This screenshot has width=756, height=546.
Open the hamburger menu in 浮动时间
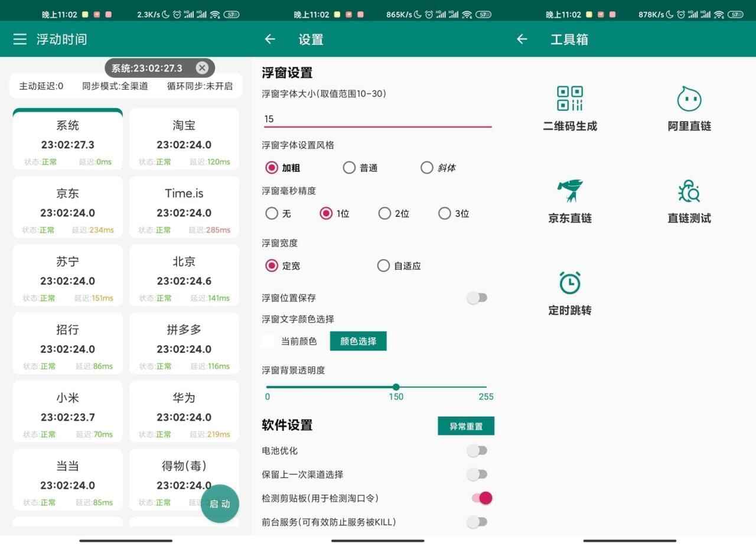click(x=20, y=39)
